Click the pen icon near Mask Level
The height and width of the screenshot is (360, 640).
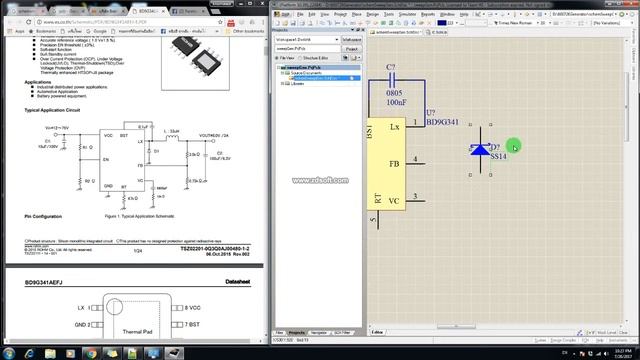coord(580,333)
